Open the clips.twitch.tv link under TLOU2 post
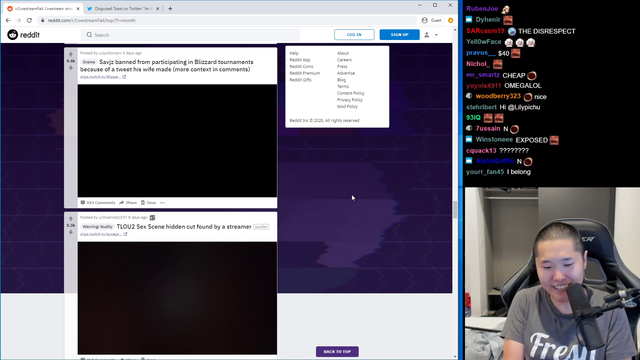640x360 pixels. point(101,234)
